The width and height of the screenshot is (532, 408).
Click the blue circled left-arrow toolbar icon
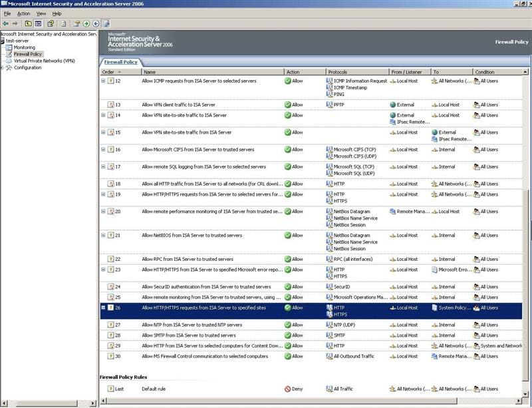click(x=96, y=23)
